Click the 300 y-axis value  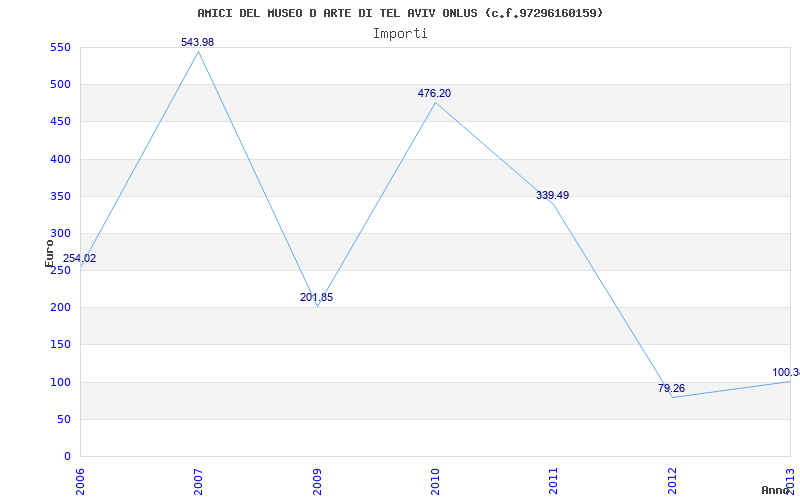click(59, 233)
